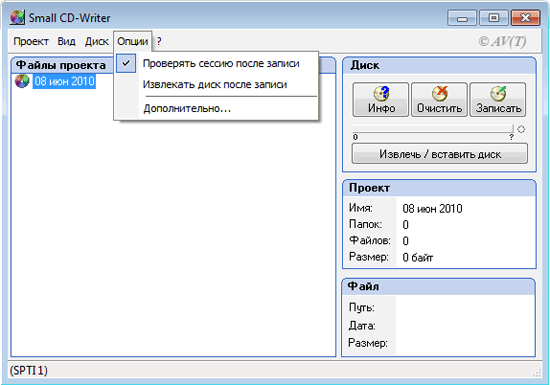550x385 pixels.
Task: Close the Small CD-Writer window
Action: coord(525,18)
